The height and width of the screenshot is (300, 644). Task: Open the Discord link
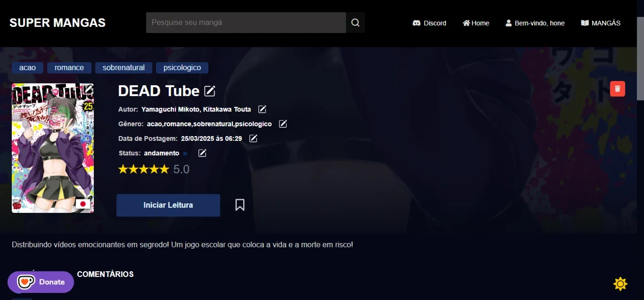click(x=429, y=23)
